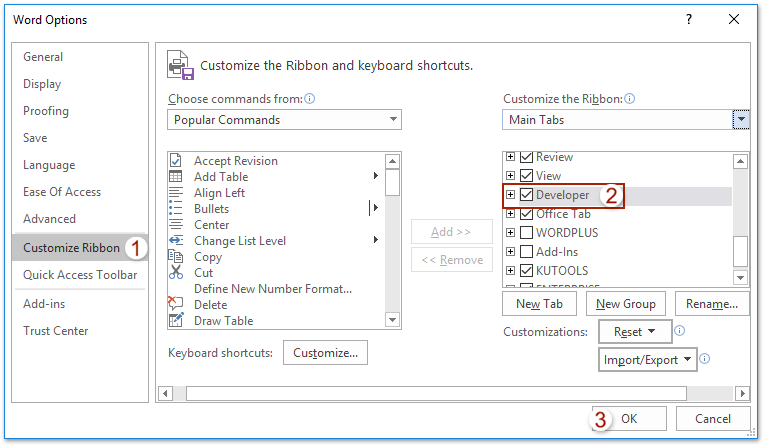Uncheck the KUTOOLS tab checkbox
The height and width of the screenshot is (447, 767).
(526, 270)
